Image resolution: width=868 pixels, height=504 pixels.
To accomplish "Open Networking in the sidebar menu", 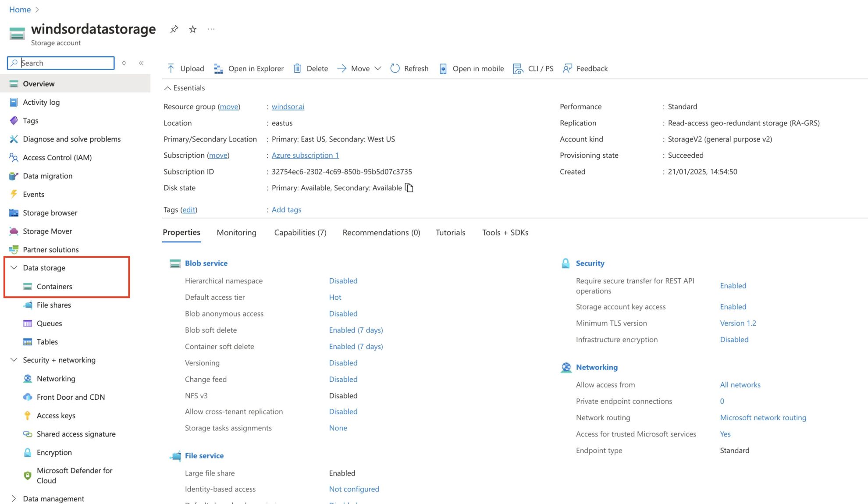I will coord(56,378).
